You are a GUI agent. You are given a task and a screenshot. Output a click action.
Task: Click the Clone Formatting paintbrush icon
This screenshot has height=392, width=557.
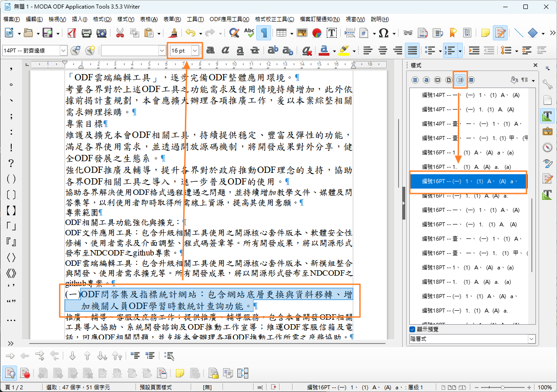173,33
